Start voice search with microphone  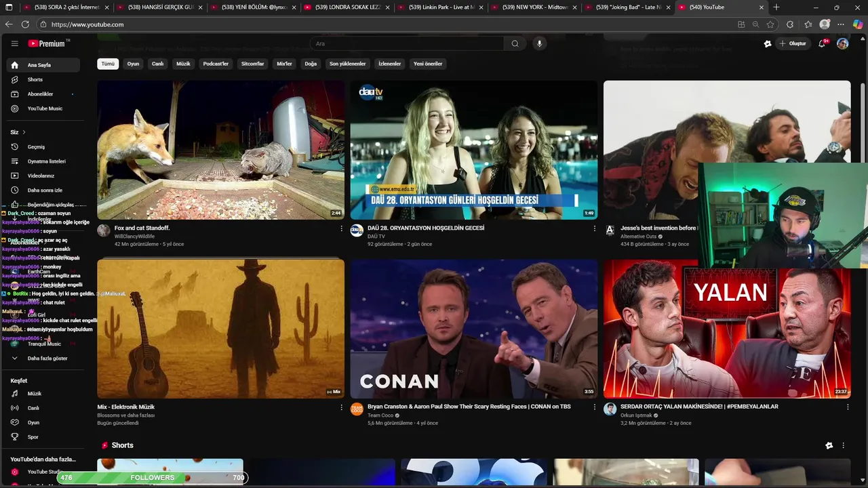click(540, 43)
